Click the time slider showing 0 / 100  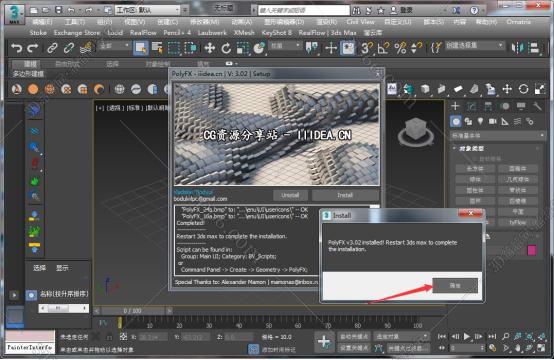coord(132,311)
